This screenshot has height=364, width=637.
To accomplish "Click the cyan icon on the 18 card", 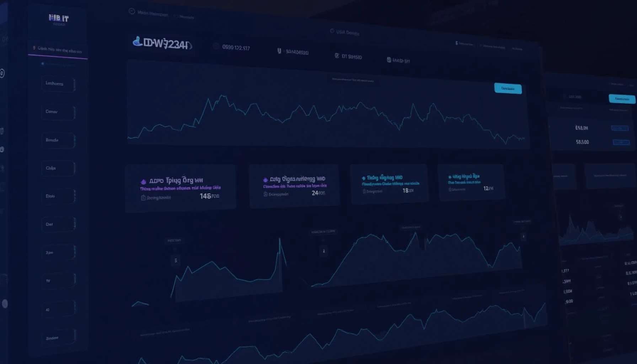I will [364, 178].
